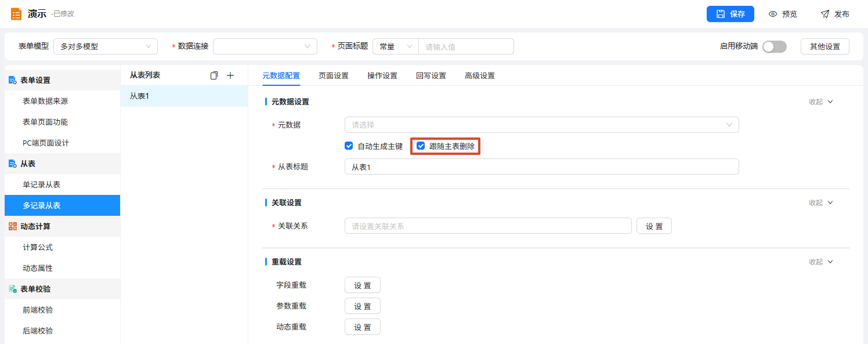The image size is (868, 344).
Task: Click the 从表列表 header text
Action: (145, 75)
